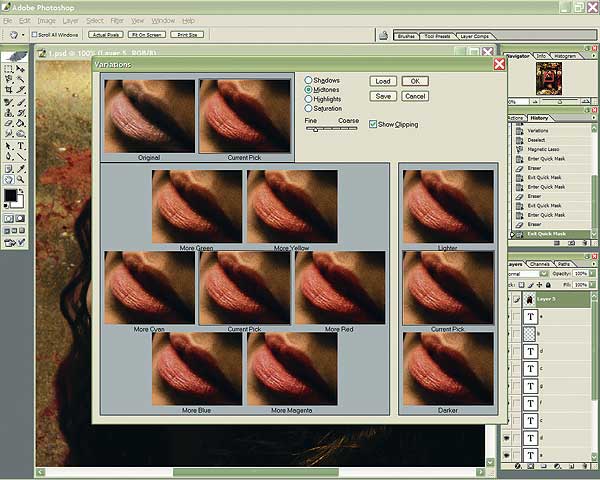
Task: Select the Saturation radio button
Action: 308,108
